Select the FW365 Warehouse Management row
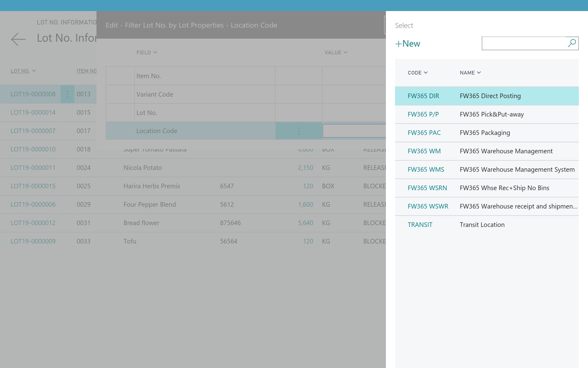The width and height of the screenshot is (588, 368). [x=506, y=151]
